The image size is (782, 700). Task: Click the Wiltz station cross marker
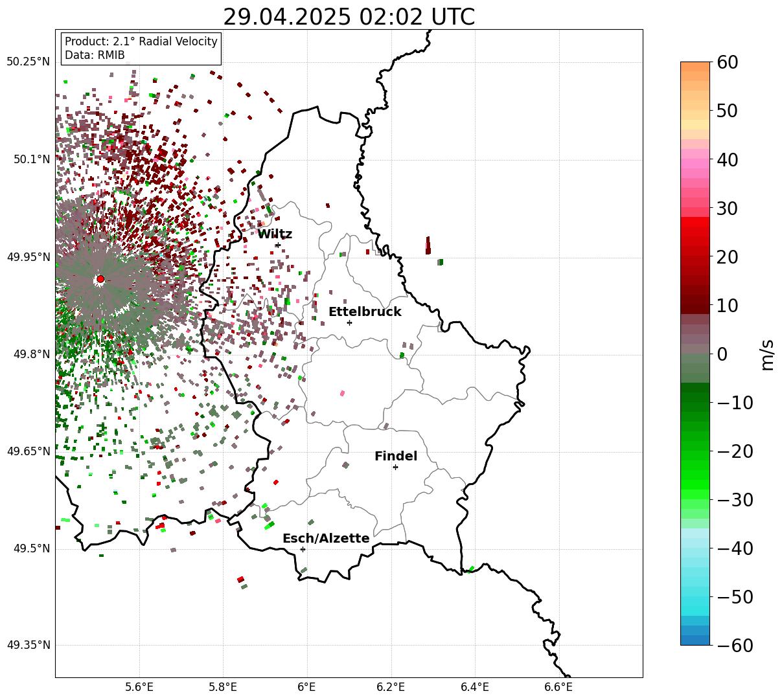tap(278, 245)
